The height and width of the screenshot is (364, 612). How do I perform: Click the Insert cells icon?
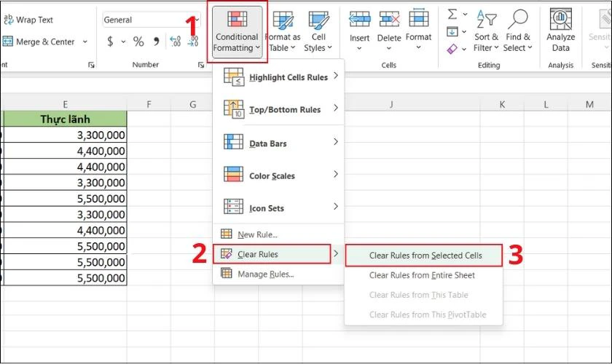tap(359, 22)
